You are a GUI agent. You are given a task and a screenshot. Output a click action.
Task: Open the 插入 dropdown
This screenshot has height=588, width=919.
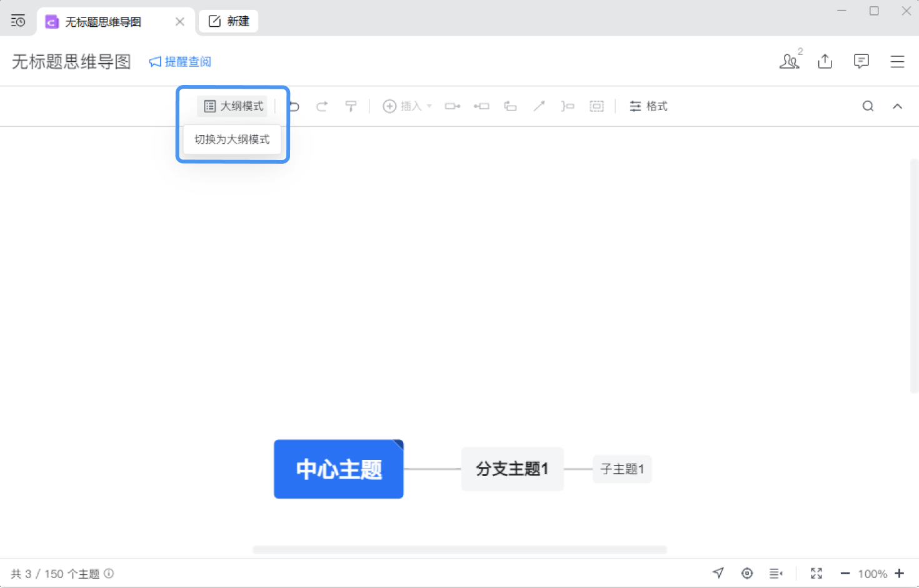click(x=408, y=106)
